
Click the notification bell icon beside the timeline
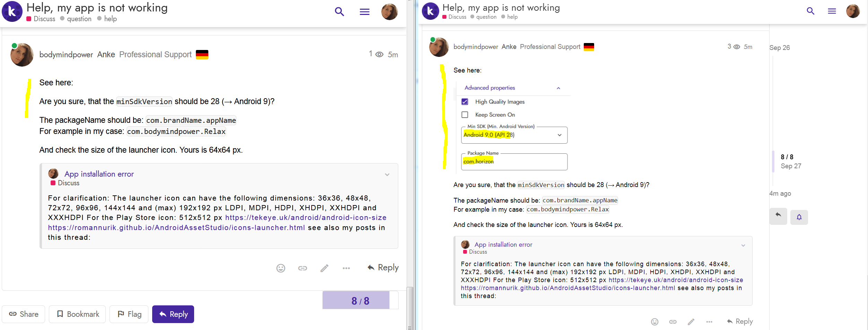(799, 217)
